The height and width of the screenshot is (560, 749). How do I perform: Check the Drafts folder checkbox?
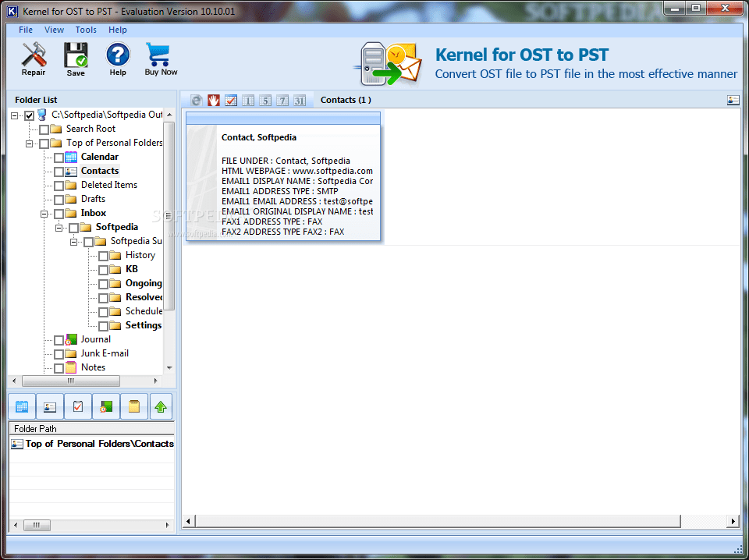pos(59,200)
